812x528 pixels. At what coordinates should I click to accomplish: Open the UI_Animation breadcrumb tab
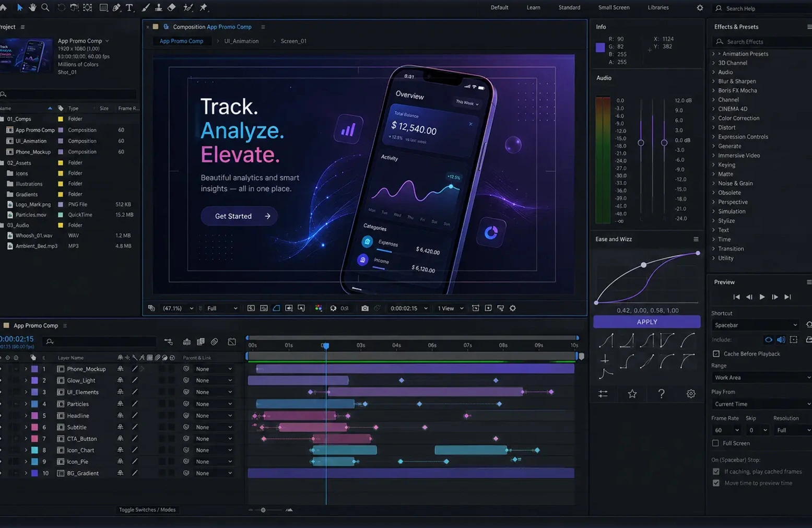241,41
